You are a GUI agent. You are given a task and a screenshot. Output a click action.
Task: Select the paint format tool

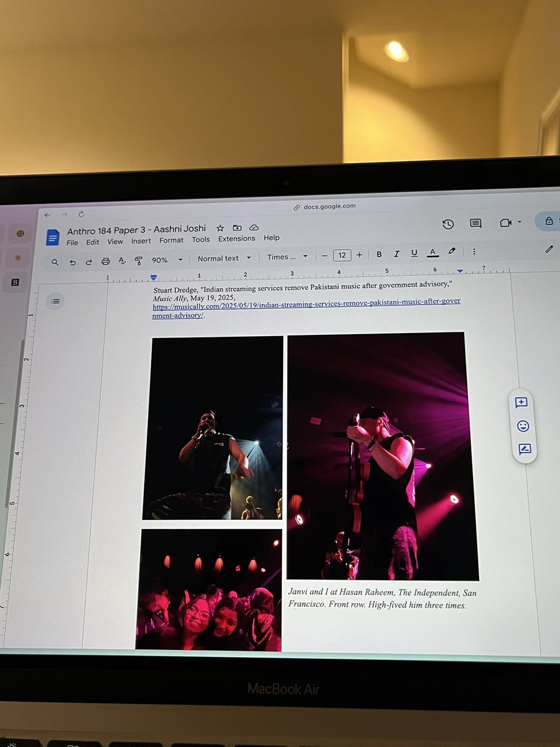[x=138, y=261]
